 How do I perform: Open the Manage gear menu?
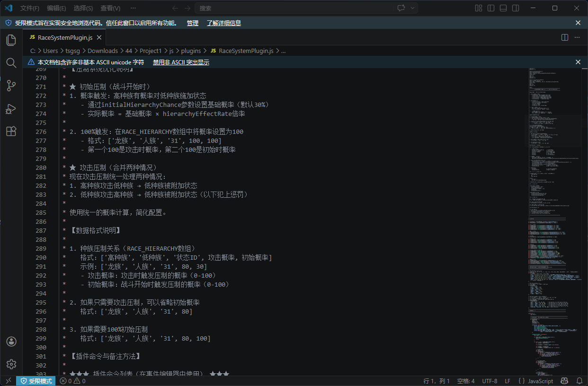[x=11, y=364]
